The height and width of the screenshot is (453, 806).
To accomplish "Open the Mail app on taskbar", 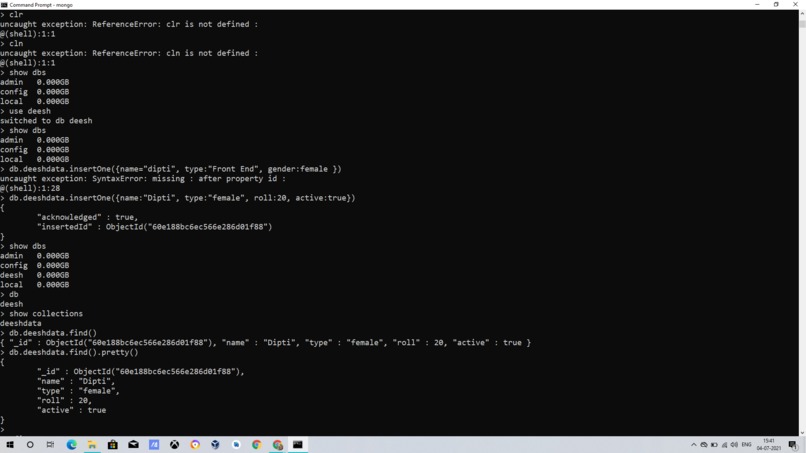I will click(x=133, y=445).
